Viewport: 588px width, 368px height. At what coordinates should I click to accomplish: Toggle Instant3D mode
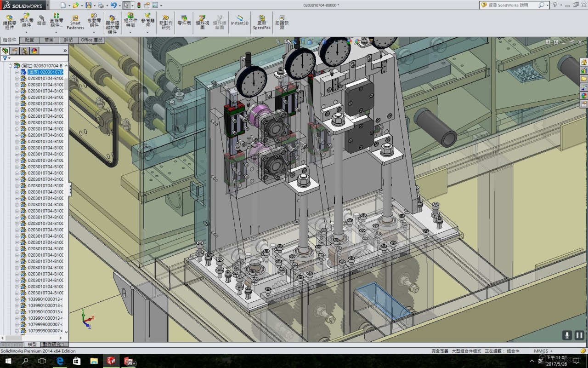point(239,20)
